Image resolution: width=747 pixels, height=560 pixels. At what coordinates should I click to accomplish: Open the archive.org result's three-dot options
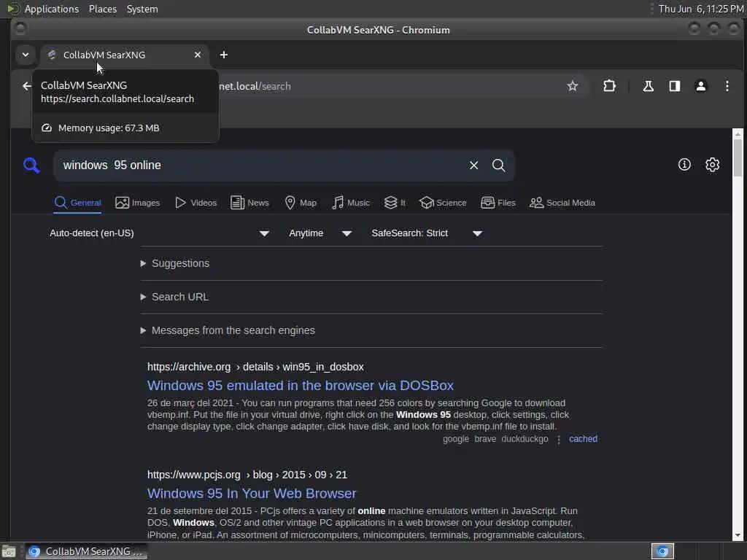click(x=558, y=440)
